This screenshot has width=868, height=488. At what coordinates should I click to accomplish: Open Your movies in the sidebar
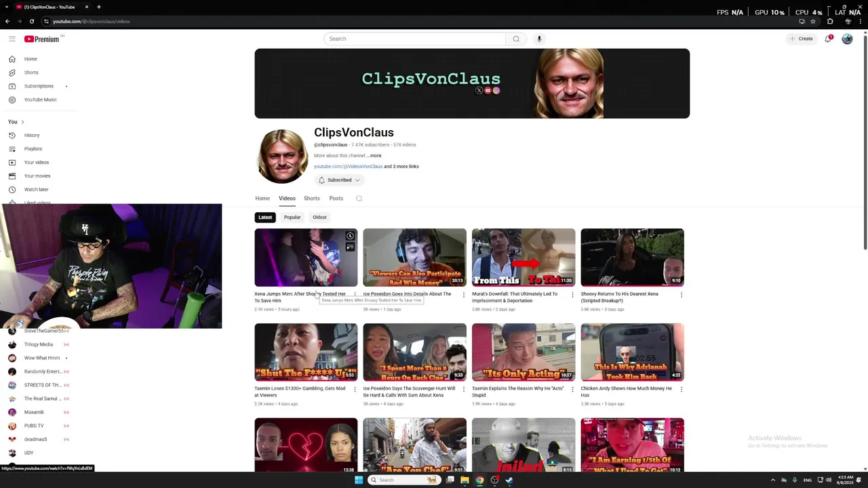tap(37, 176)
